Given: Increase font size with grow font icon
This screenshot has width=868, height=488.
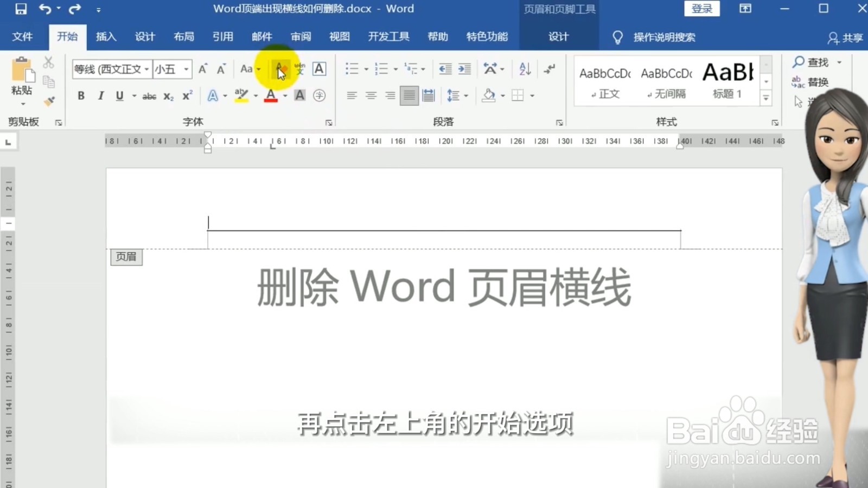Looking at the screenshot, I should pos(203,69).
